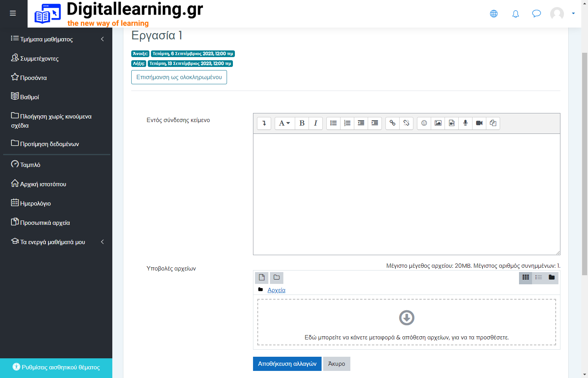
Task: Expand Τα ενεργά μαθήματά μου chevron
Action: (102, 242)
